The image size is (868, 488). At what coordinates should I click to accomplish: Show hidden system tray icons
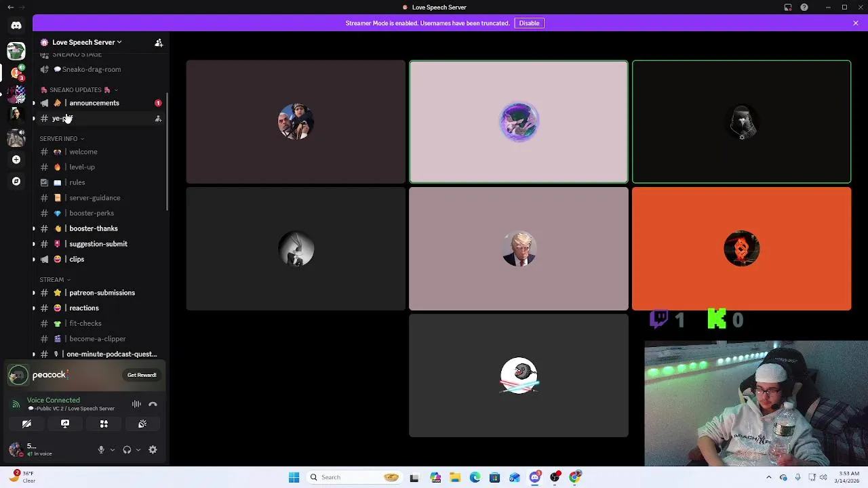[x=768, y=477]
